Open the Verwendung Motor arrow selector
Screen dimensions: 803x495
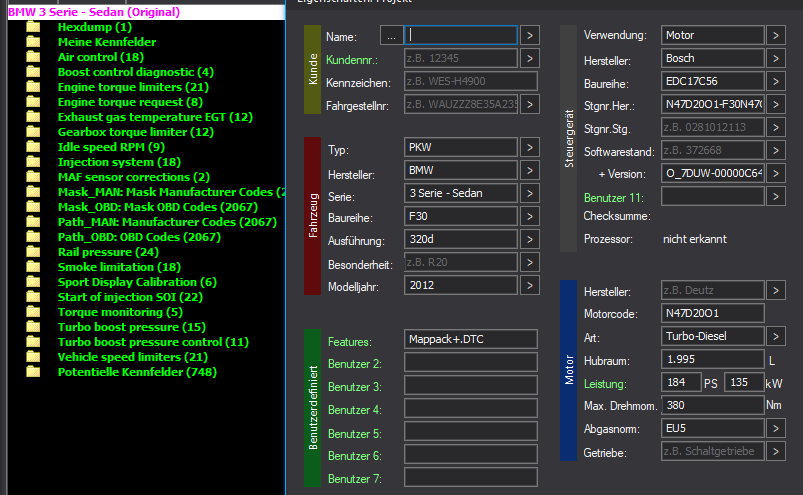pos(776,35)
